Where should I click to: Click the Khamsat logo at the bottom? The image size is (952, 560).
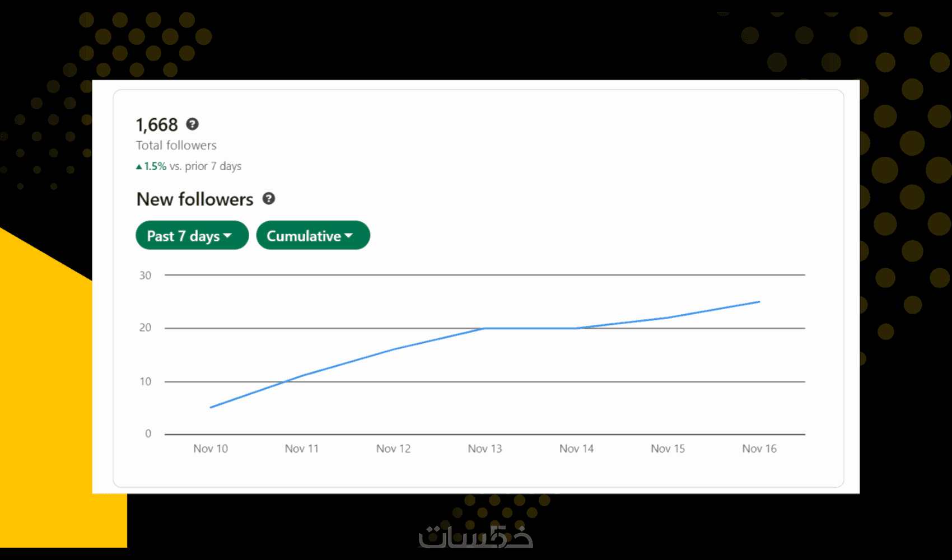tap(475, 537)
